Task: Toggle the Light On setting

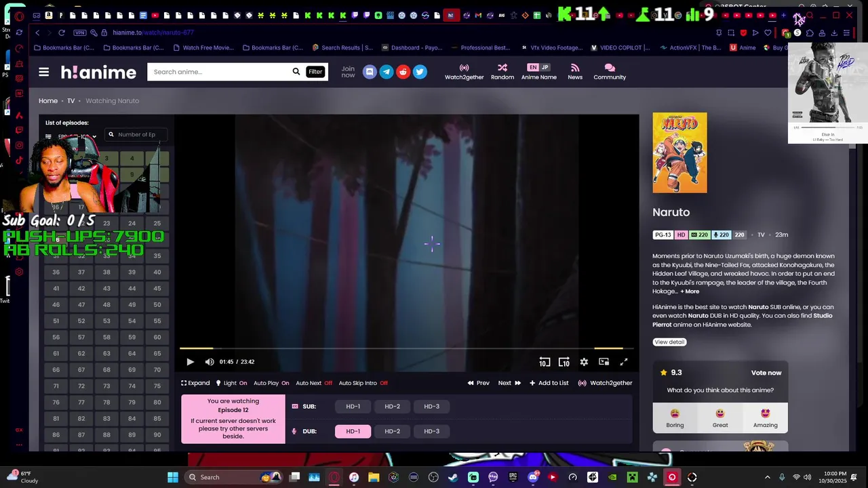Action: click(x=231, y=383)
